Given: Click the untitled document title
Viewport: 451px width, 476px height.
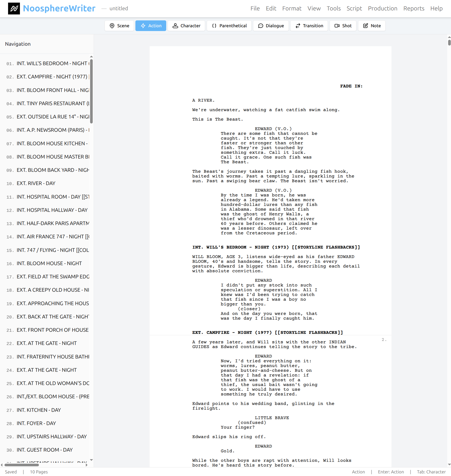Looking at the screenshot, I should pyautogui.click(x=119, y=8).
